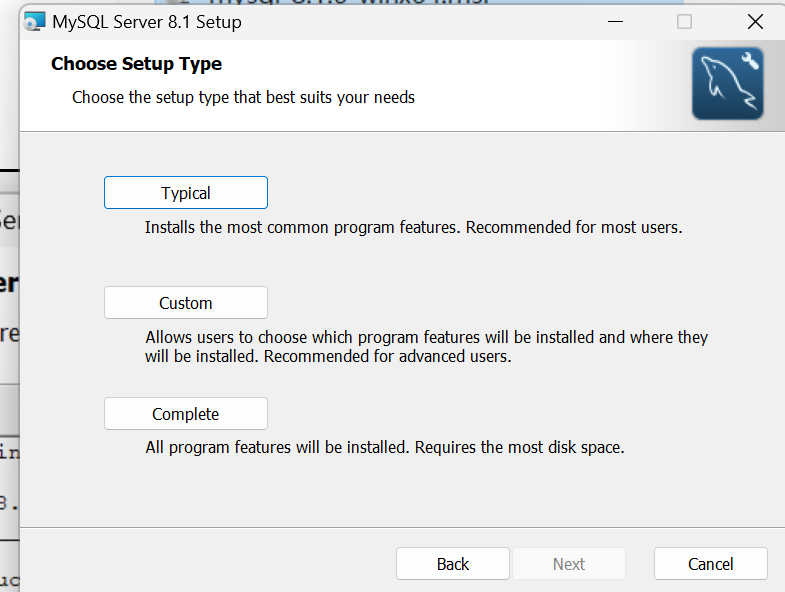The image size is (785, 592).
Task: Pick the Complete setup type
Action: [x=186, y=414]
